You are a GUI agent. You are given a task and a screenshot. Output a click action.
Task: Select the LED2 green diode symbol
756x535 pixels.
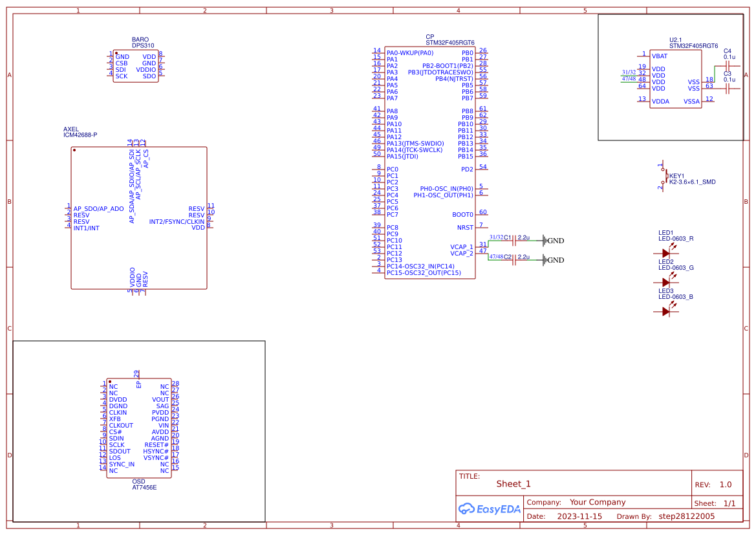666,282
